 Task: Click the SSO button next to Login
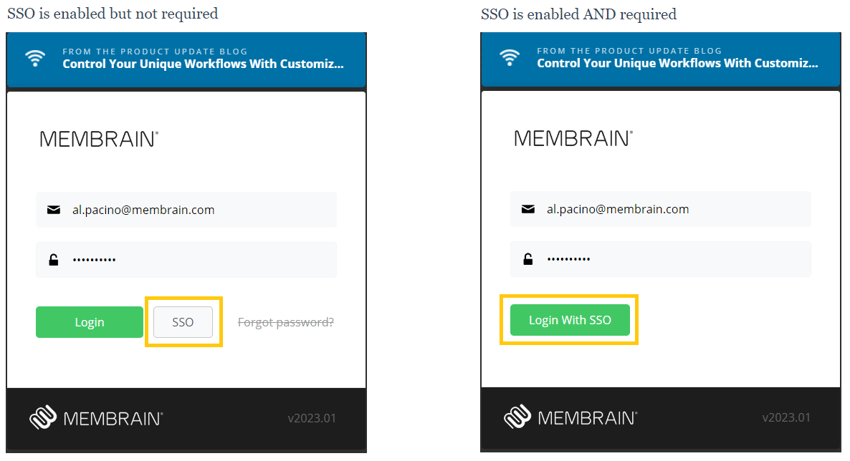pyautogui.click(x=183, y=322)
